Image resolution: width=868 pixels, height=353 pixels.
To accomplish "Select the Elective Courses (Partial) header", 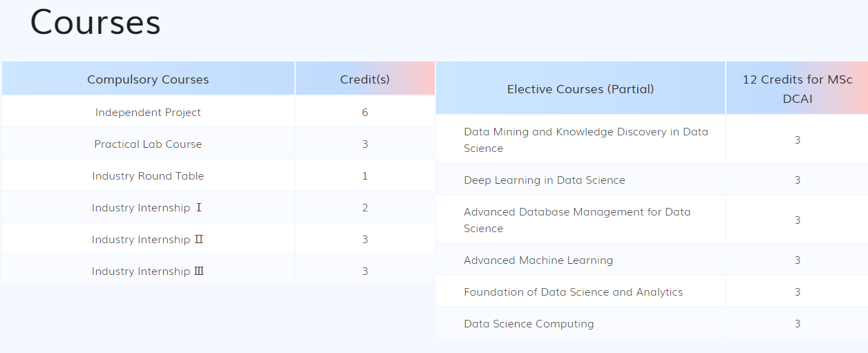I will 581,88.
